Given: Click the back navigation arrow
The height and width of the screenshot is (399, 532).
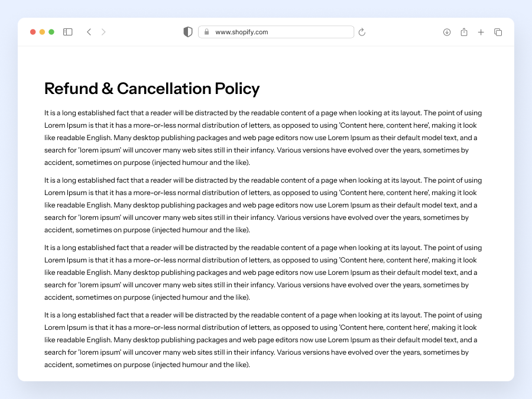Looking at the screenshot, I should click(89, 32).
